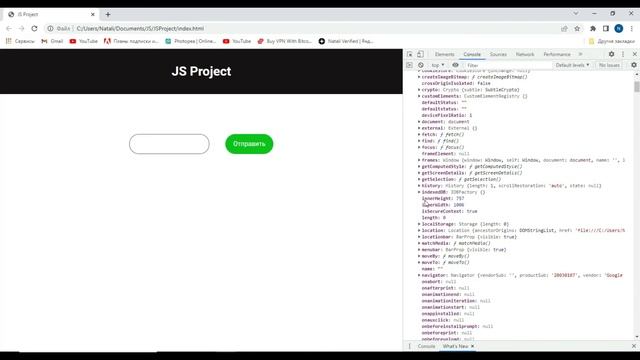Open the drawer three-dot menu
640x360 pixels.
point(409,346)
